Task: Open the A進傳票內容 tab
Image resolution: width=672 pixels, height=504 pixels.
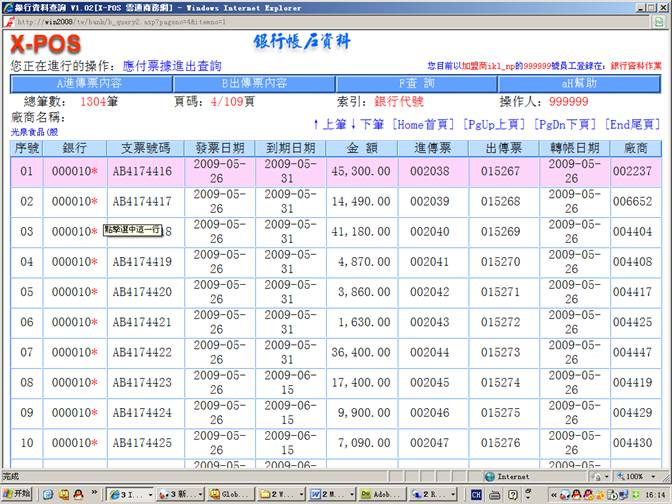Action: 89,84
